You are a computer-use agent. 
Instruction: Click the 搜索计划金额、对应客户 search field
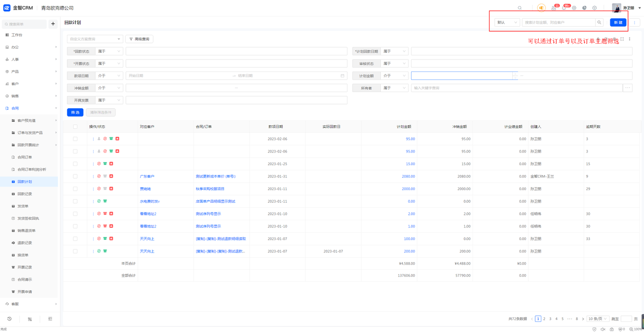pyautogui.click(x=558, y=23)
